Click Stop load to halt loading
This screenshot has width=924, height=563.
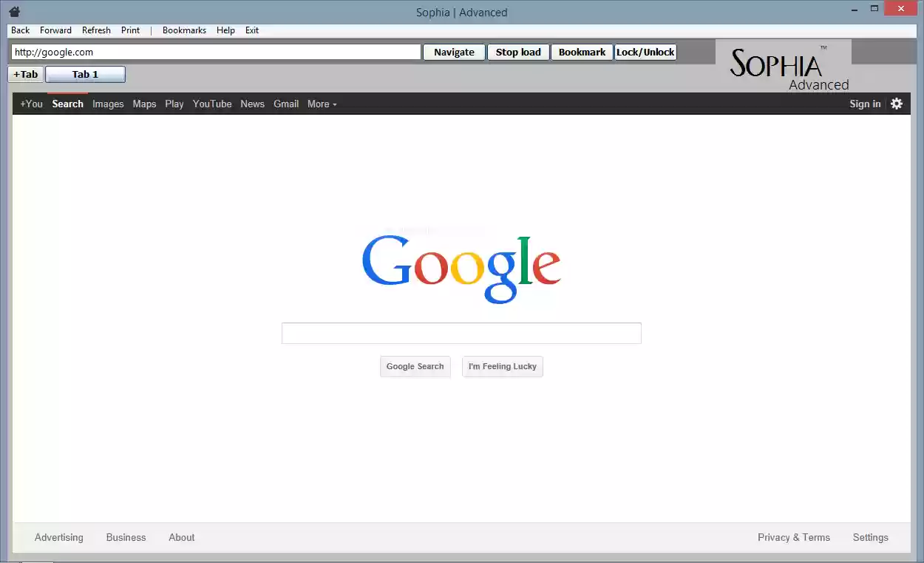click(x=517, y=52)
